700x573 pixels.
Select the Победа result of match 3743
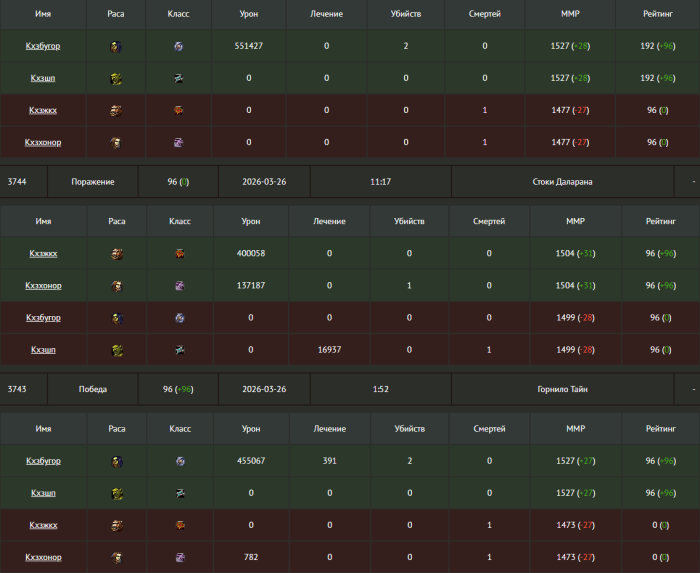(93, 389)
